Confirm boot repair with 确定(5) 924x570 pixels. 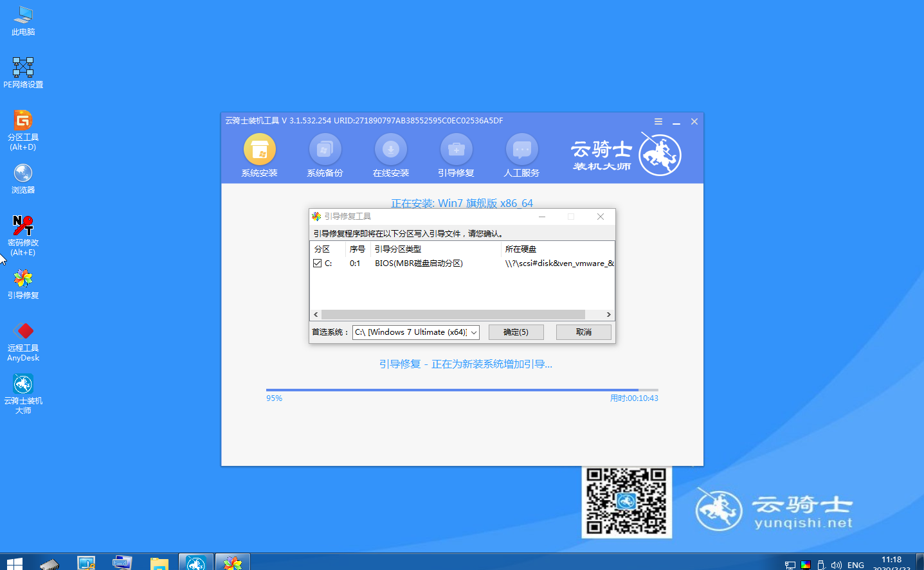pyautogui.click(x=516, y=332)
